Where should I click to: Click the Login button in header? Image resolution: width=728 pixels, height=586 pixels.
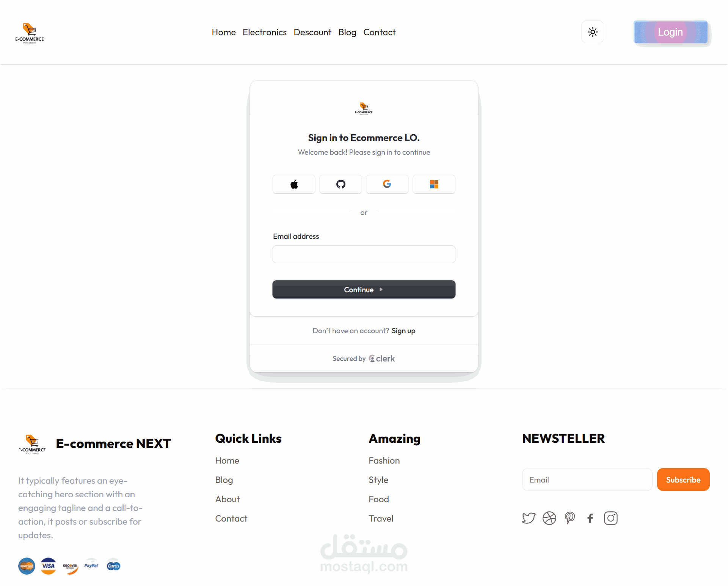670,32
